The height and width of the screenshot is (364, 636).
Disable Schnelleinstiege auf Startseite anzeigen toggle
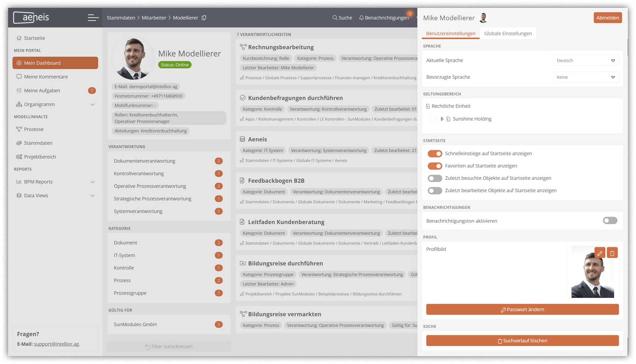(435, 154)
